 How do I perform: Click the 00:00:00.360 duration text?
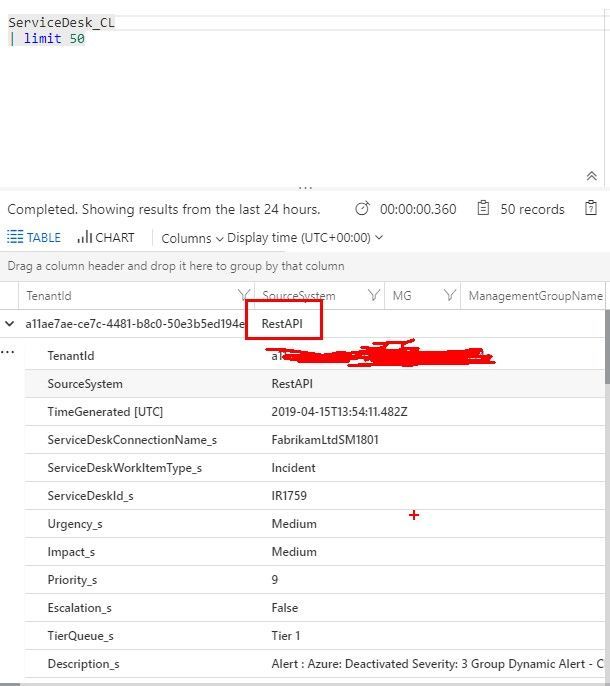click(x=418, y=209)
